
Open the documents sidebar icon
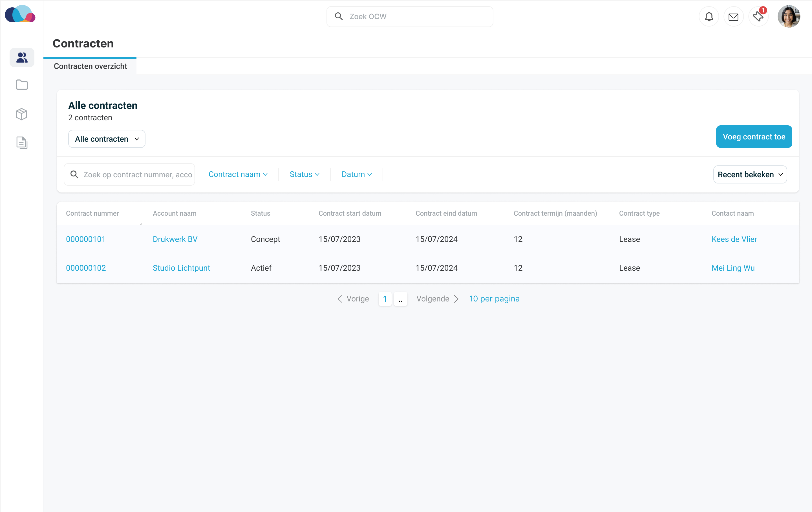tap(22, 143)
